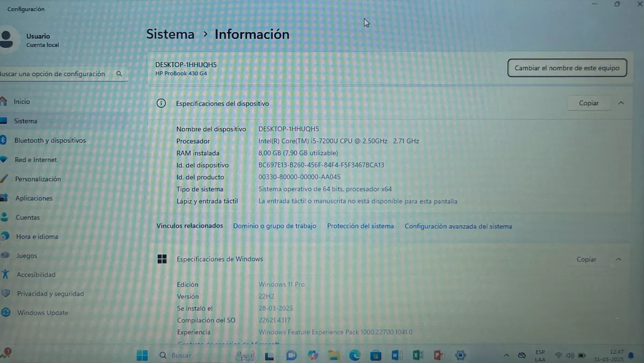Click the processor value Intel Core i5-7200U
This screenshot has width=644, height=363.
(339, 141)
